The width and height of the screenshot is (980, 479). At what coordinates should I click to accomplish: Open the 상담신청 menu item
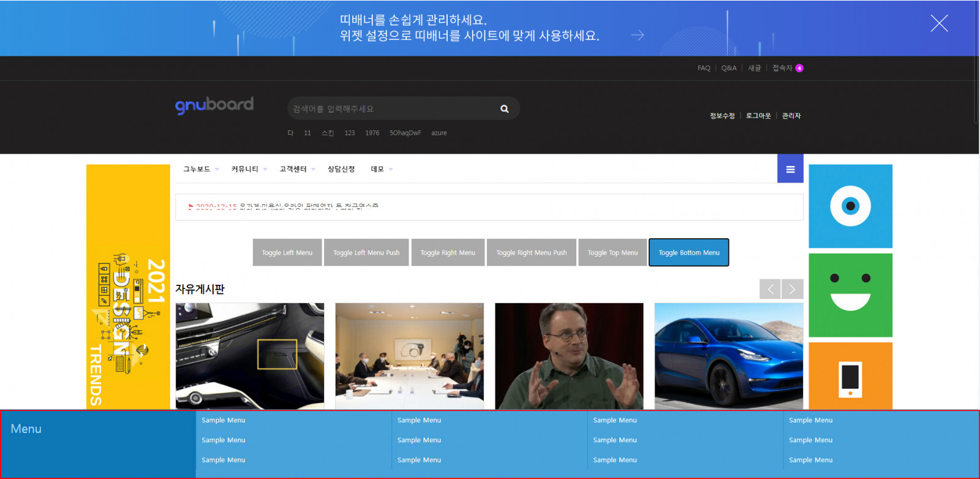[341, 169]
